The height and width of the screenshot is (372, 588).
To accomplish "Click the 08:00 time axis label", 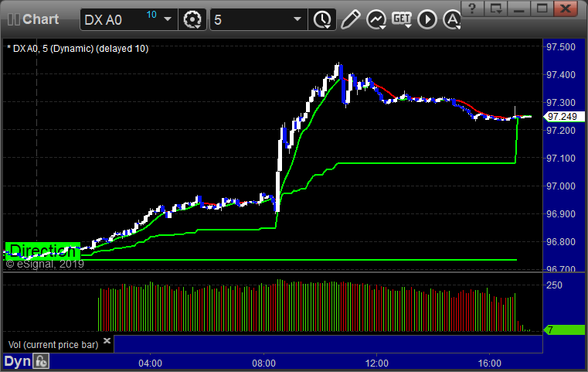I will 263,363.
